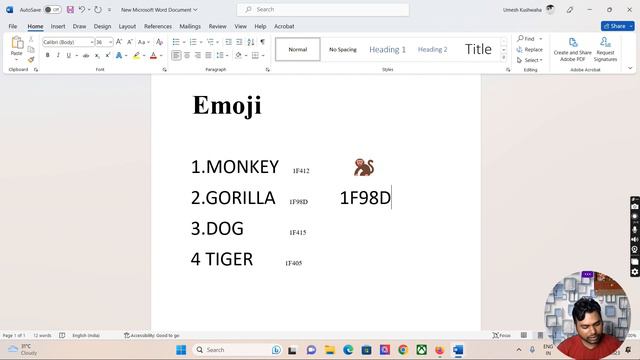Open the shading color dropdown
Image resolution: width=640 pixels, height=360 pixels.
246,55
